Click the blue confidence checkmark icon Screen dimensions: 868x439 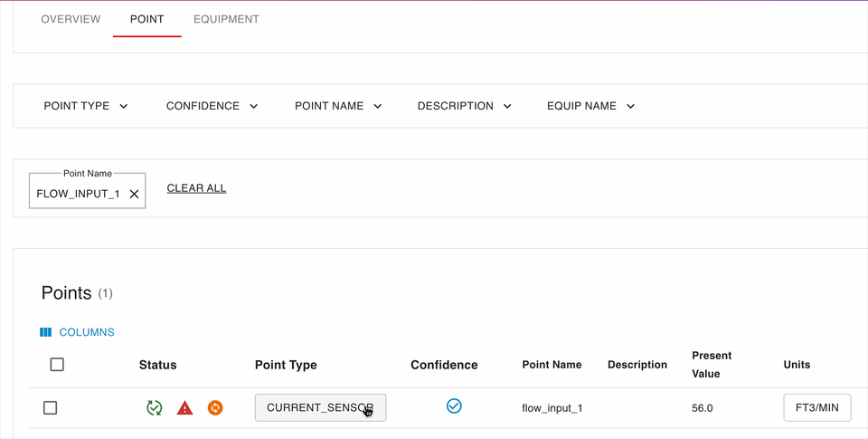coord(454,406)
